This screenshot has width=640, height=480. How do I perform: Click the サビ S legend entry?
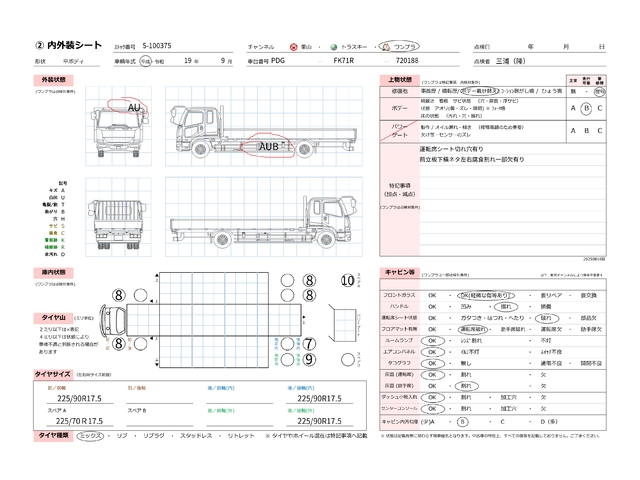click(57, 226)
